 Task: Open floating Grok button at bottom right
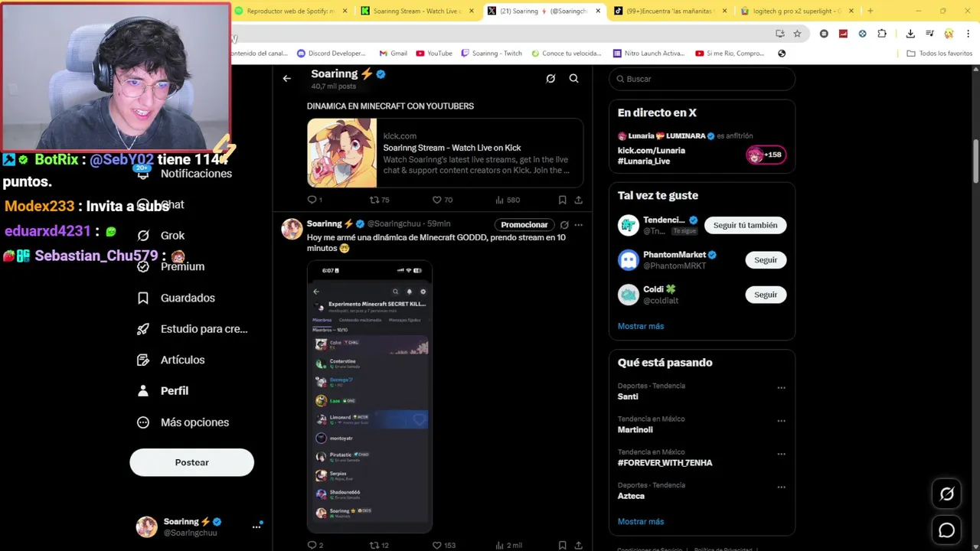tap(947, 494)
